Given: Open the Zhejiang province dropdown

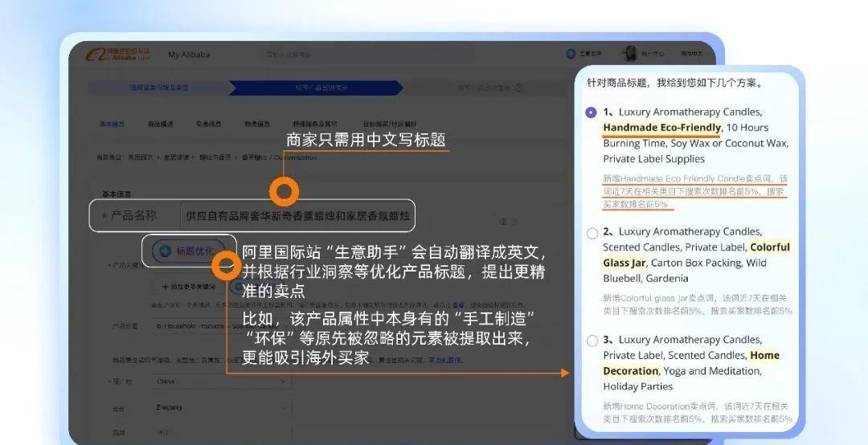Looking at the screenshot, I should pos(221,408).
